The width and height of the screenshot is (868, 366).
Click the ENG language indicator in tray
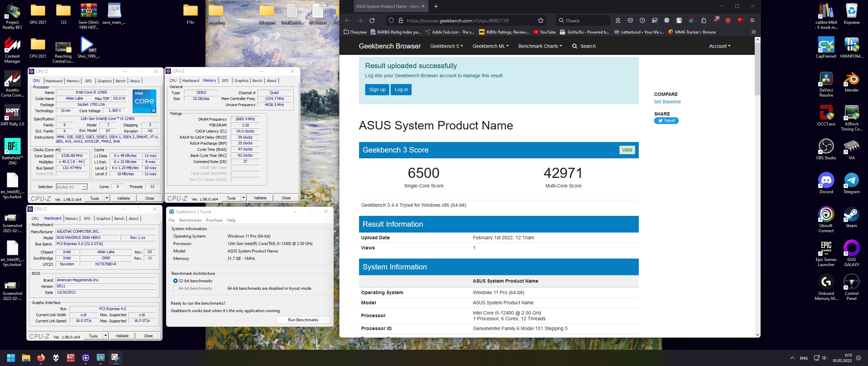click(x=804, y=358)
